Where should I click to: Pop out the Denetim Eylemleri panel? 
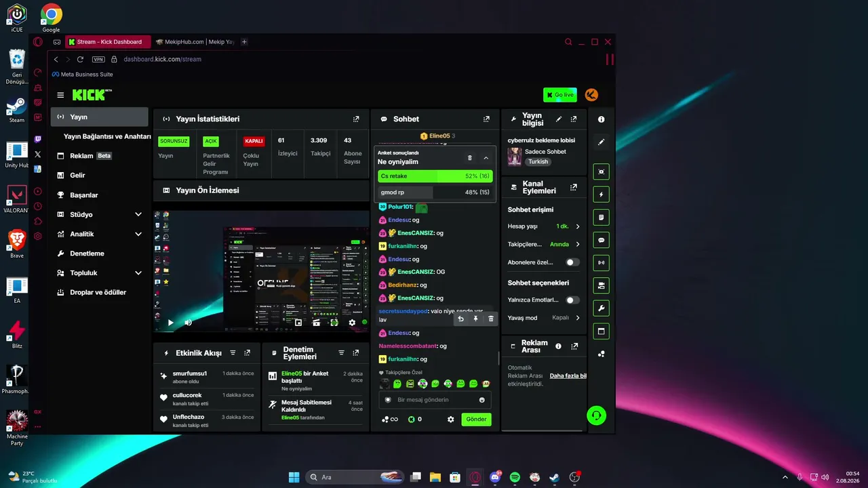[356, 353]
